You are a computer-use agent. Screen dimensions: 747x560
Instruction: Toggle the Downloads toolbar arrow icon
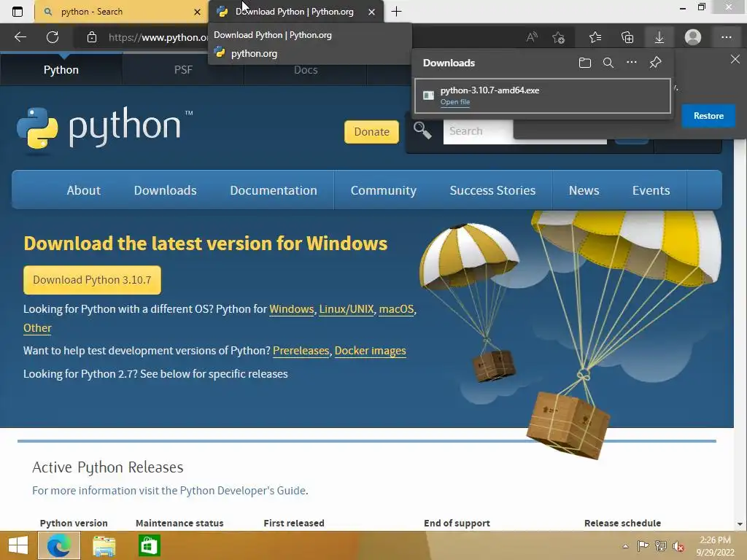[x=659, y=37]
